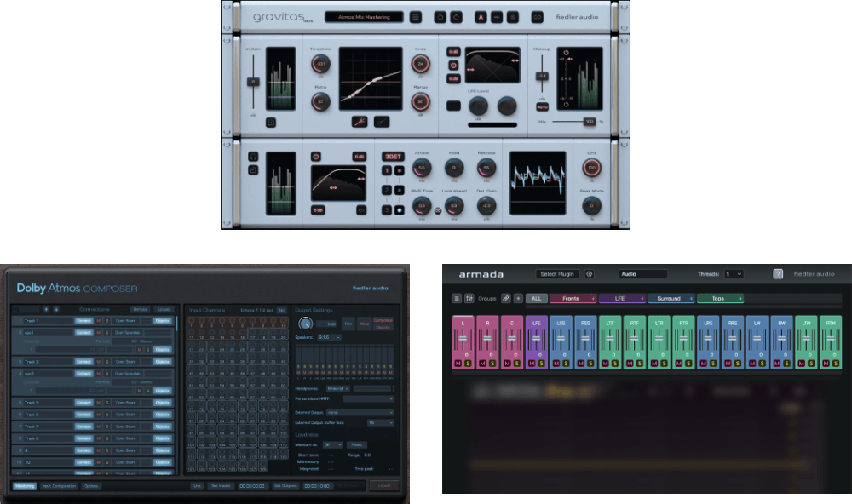Switch to the Input Configuration tab

[59, 485]
